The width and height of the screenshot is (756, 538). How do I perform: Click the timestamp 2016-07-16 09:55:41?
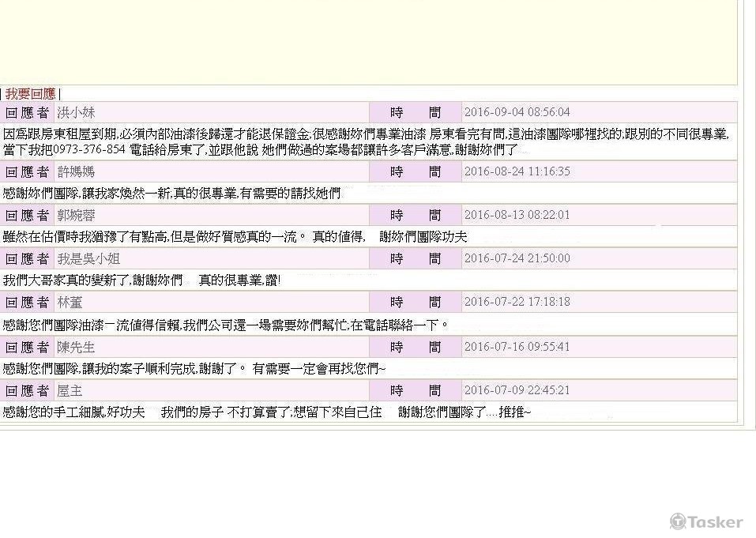pos(517,347)
